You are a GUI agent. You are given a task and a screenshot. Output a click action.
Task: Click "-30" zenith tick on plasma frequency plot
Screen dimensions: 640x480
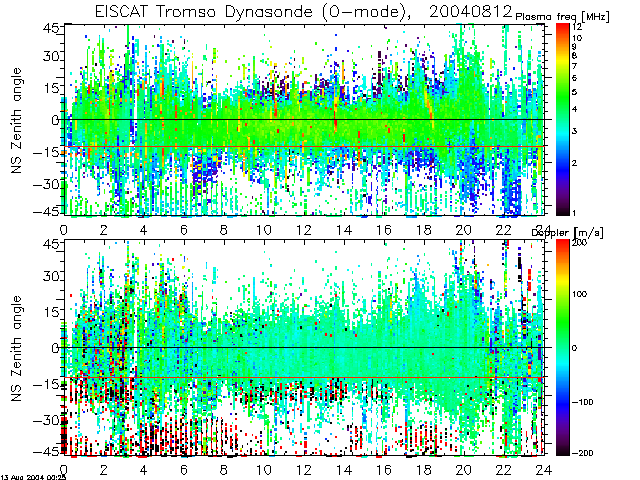point(46,184)
